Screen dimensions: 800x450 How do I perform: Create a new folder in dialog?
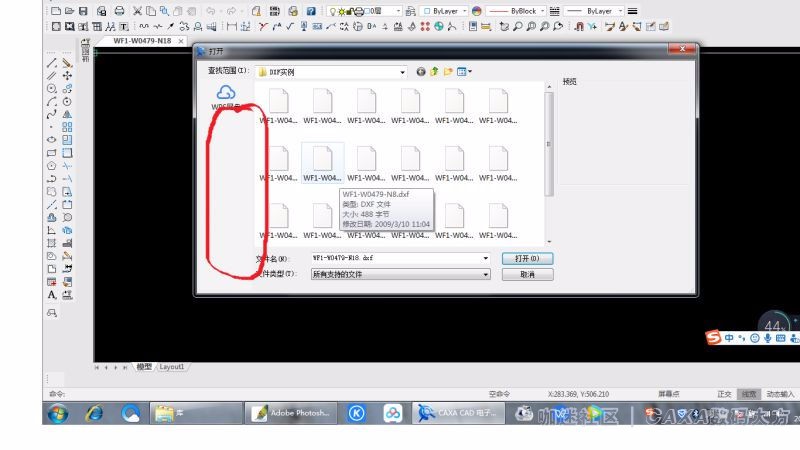click(x=449, y=72)
